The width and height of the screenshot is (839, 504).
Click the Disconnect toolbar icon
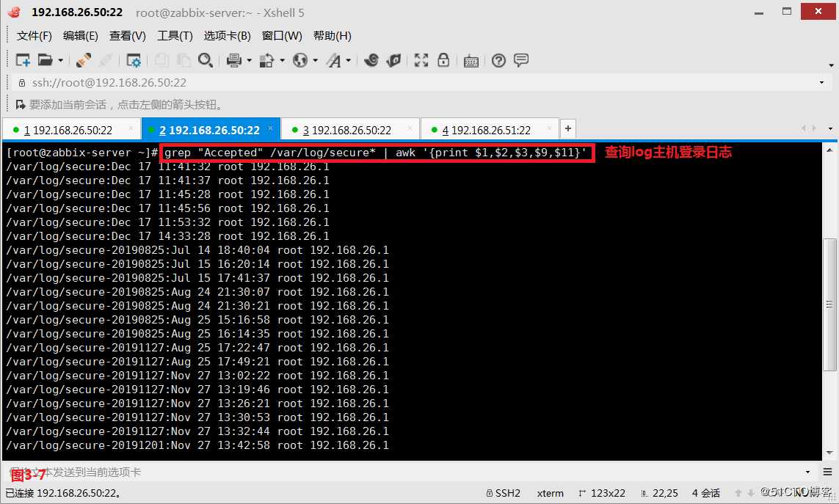tap(106, 60)
